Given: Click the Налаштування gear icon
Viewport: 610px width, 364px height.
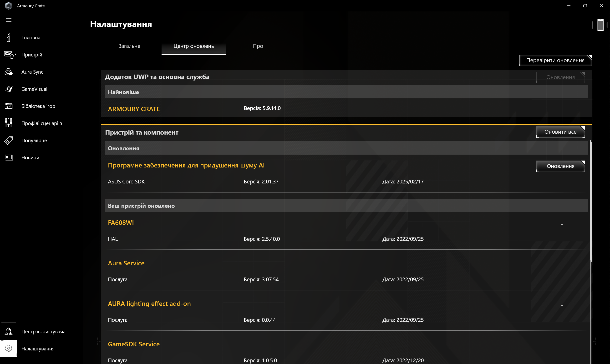Looking at the screenshot, I should click(9, 348).
